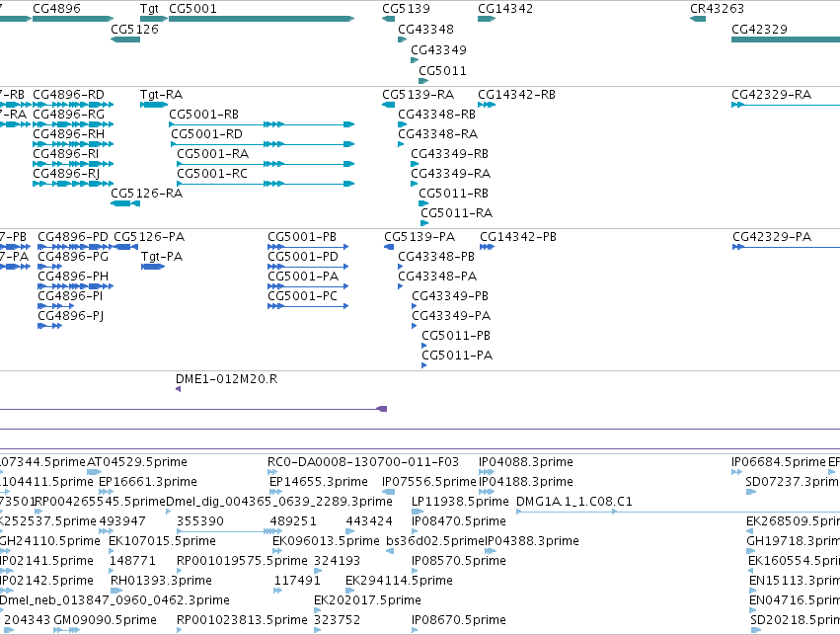This screenshot has width=840, height=635.
Task: Select the CG5139 gene label
Action: [x=406, y=9]
